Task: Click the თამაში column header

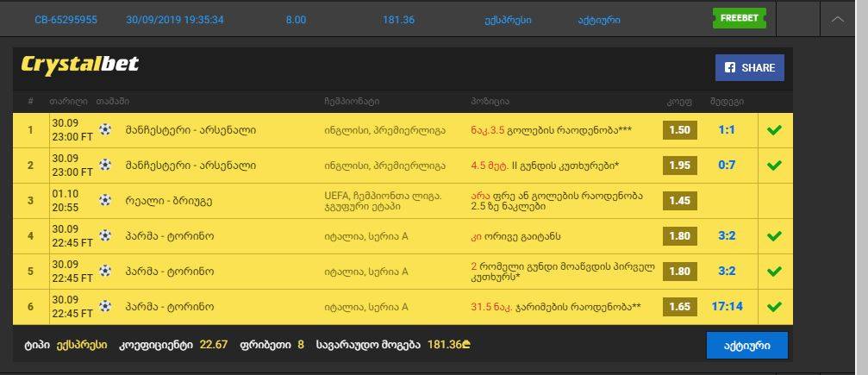Action: coord(113,102)
